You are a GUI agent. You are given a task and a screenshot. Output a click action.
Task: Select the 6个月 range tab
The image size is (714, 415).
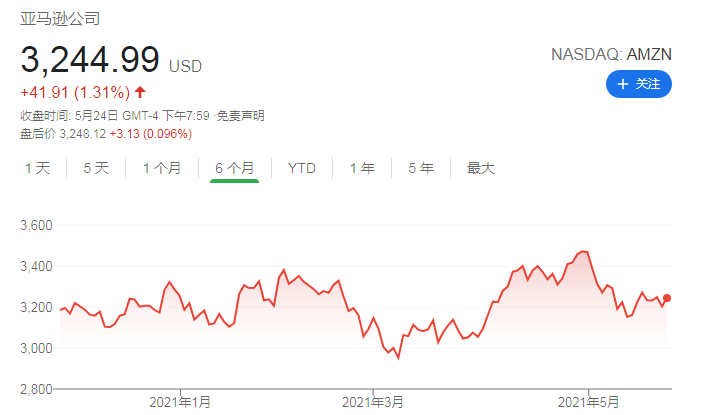coord(234,168)
